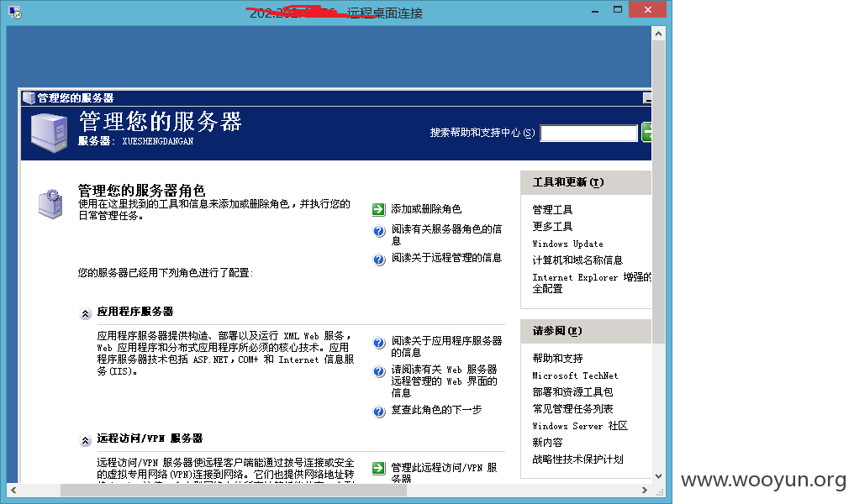Click the 请参阅(E) panel header
Image resolution: width=854 pixels, height=504 pixels.
pyautogui.click(x=586, y=331)
